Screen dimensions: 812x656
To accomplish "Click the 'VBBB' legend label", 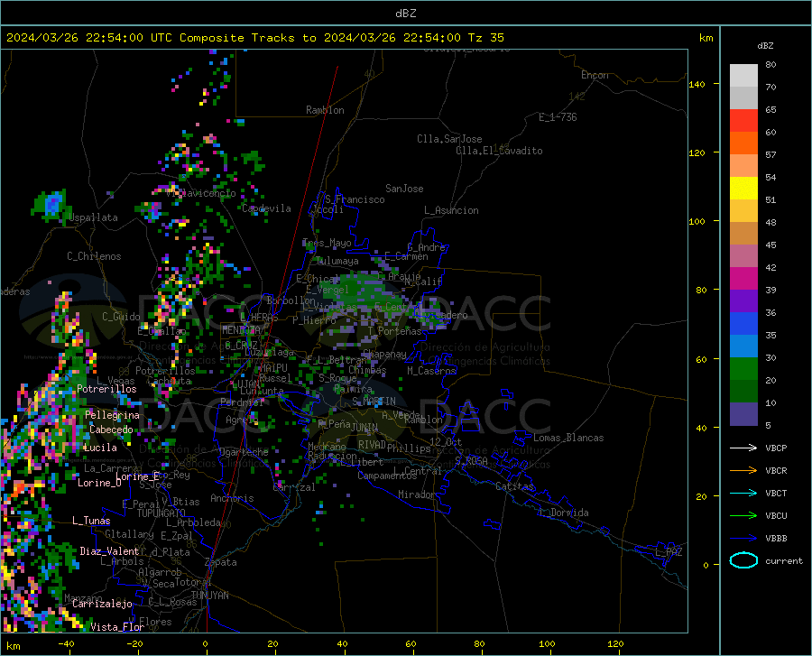I will pyautogui.click(x=776, y=539).
